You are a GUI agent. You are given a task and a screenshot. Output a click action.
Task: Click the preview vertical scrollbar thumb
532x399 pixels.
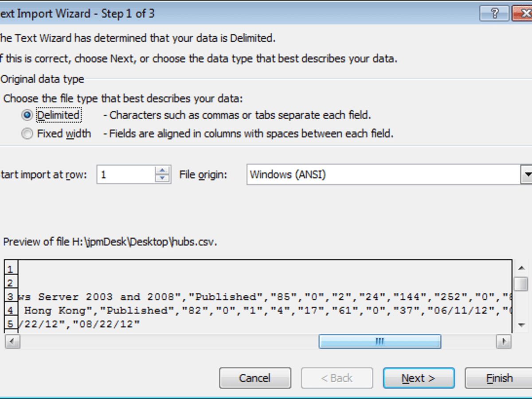(x=522, y=283)
